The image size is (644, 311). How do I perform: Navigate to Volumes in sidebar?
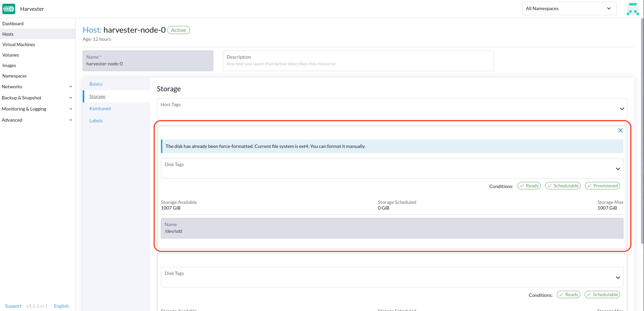pyautogui.click(x=11, y=55)
